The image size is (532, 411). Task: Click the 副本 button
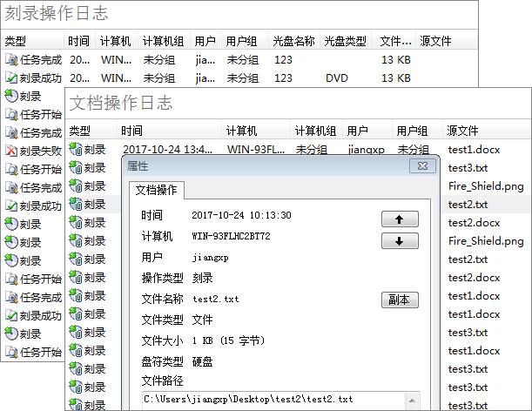[x=400, y=300]
